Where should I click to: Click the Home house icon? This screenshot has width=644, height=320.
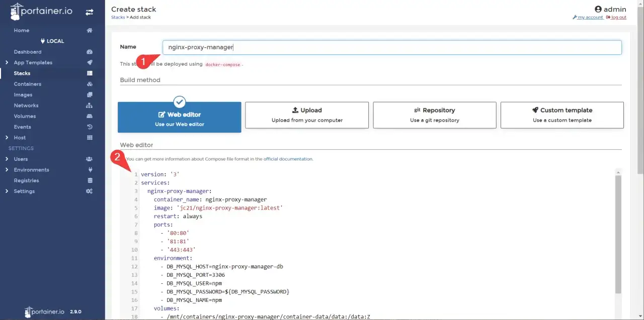90,30
